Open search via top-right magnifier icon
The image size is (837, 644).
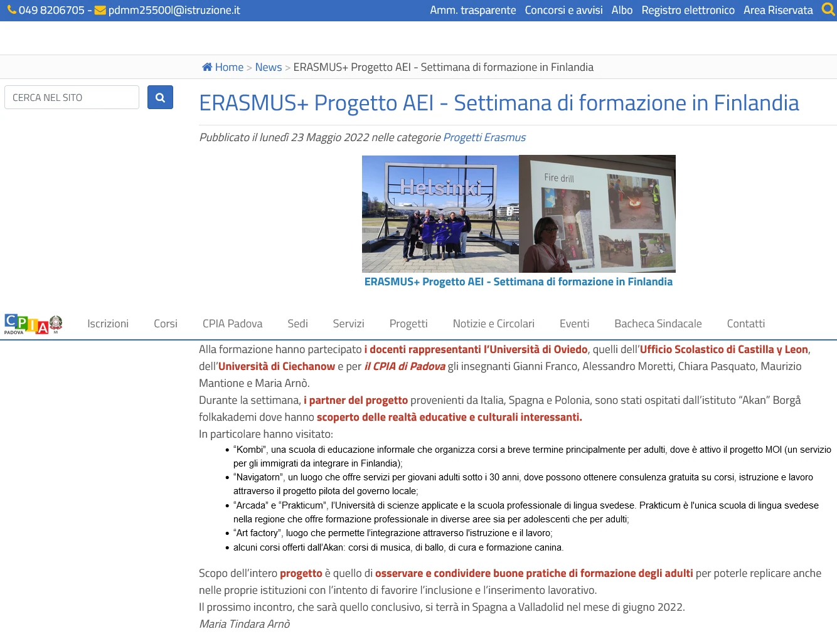[x=828, y=9]
